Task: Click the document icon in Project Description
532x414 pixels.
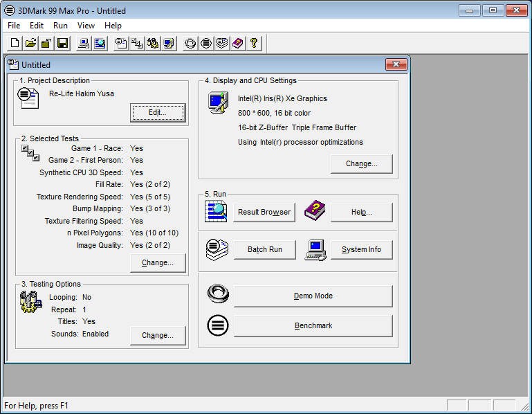Action: click(x=28, y=98)
